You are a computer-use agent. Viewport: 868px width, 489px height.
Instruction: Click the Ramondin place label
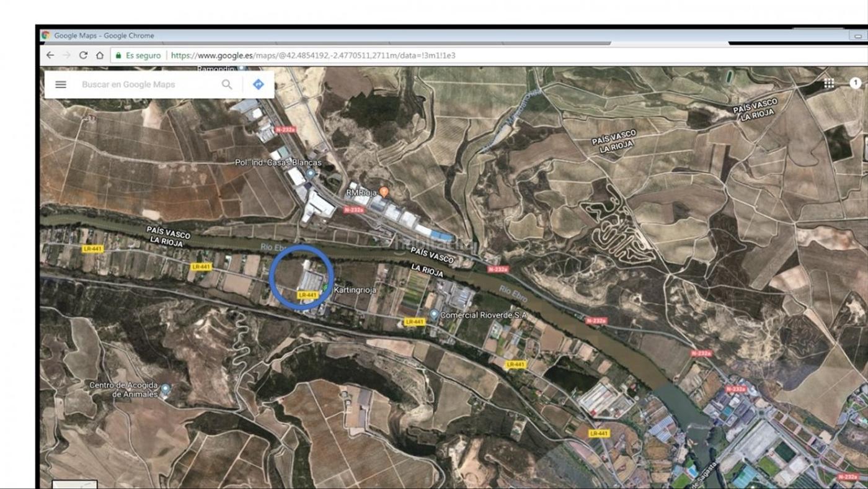pyautogui.click(x=217, y=69)
